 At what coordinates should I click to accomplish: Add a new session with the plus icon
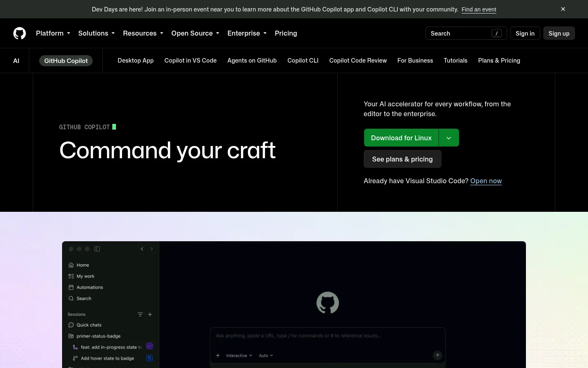tap(150, 314)
